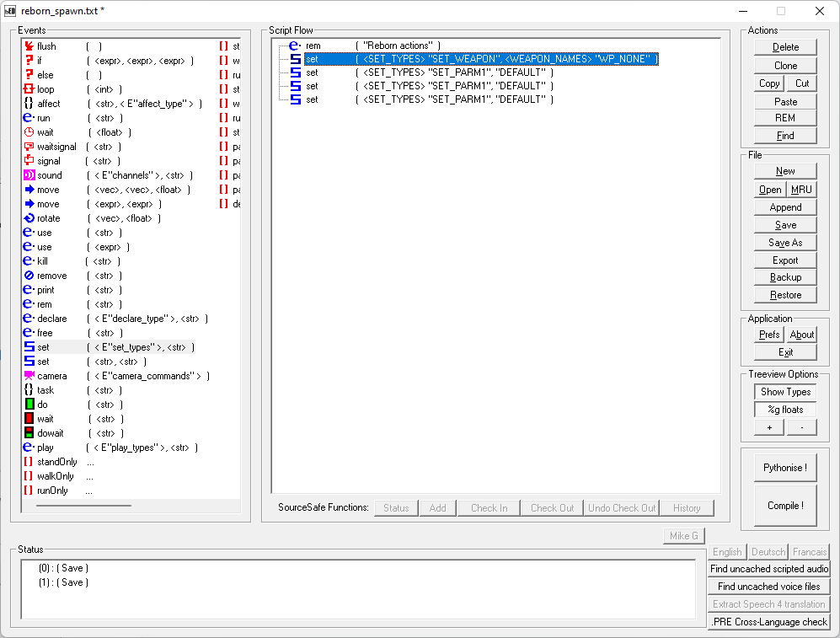
Task: Select the flush event icon
Action: click(x=29, y=46)
